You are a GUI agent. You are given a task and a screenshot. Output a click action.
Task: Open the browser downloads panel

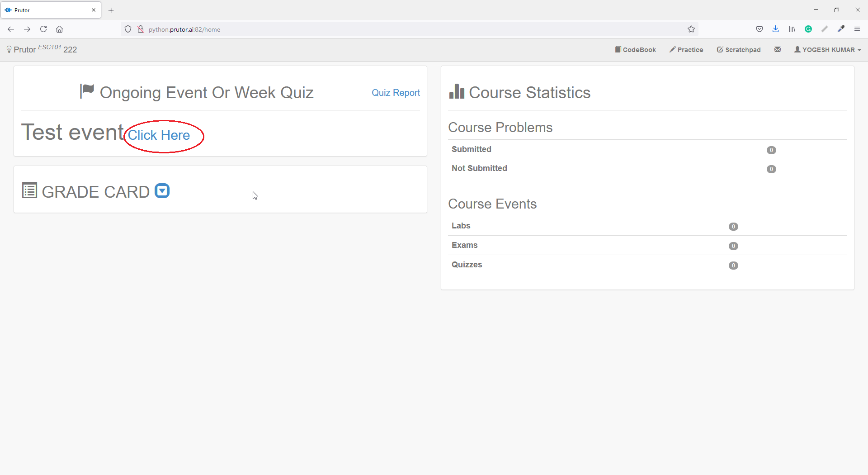776,29
